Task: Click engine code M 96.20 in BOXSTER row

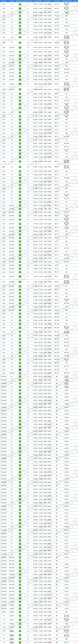Action: tap(67, 557)
